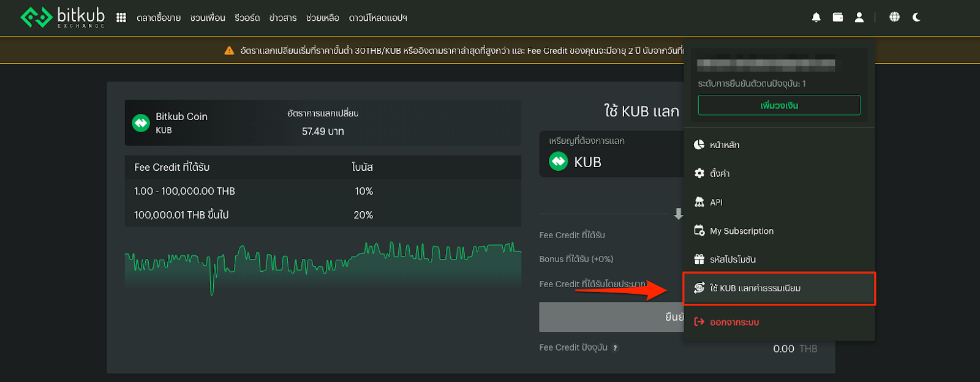Click the user profile icon
This screenshot has width=980, height=382.
859,17
